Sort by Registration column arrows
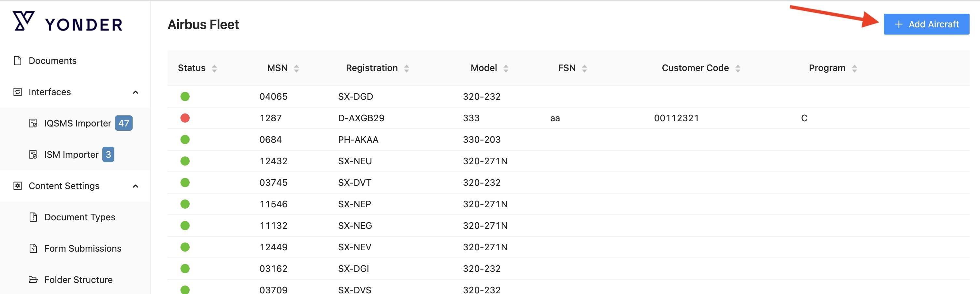 [406, 68]
